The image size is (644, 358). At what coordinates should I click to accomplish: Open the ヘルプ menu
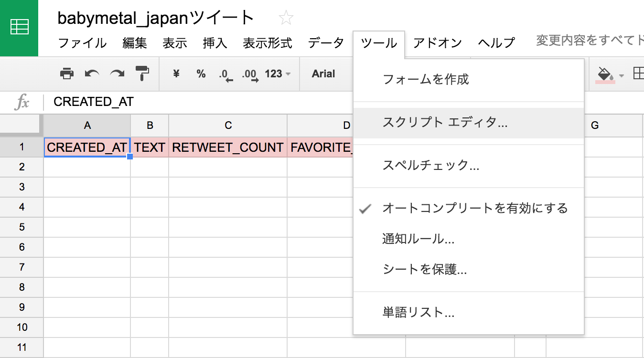click(x=496, y=43)
